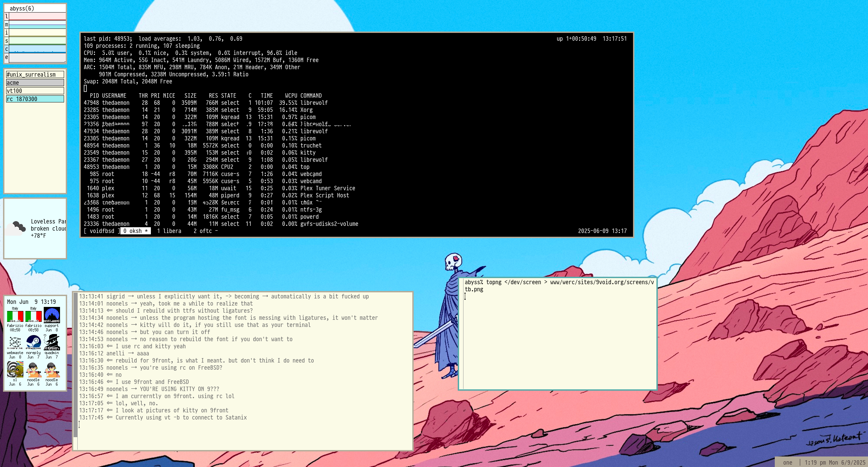Click the 13:13:41 sigrid chat line

[x=224, y=296]
